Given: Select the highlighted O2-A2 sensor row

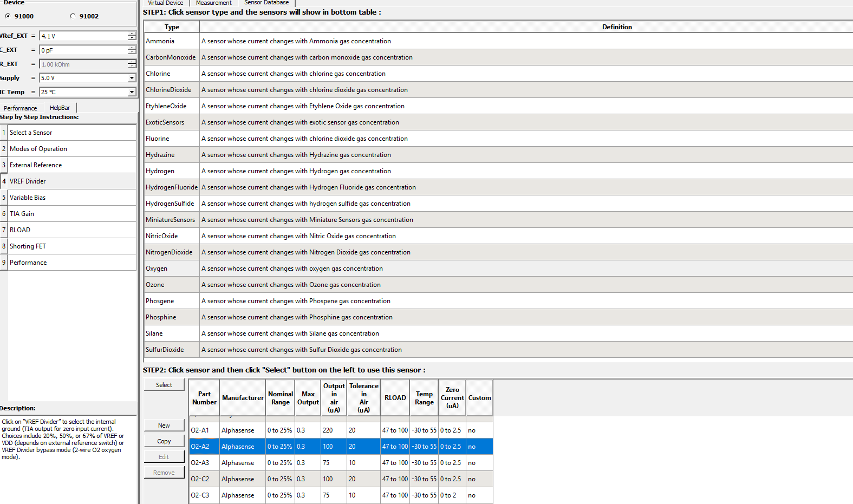Looking at the screenshot, I should 341,447.
